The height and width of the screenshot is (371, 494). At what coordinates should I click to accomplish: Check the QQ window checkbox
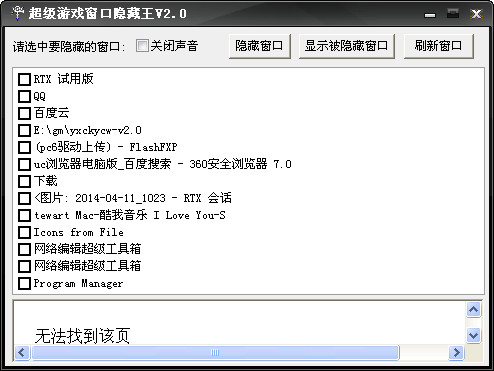tap(24, 97)
